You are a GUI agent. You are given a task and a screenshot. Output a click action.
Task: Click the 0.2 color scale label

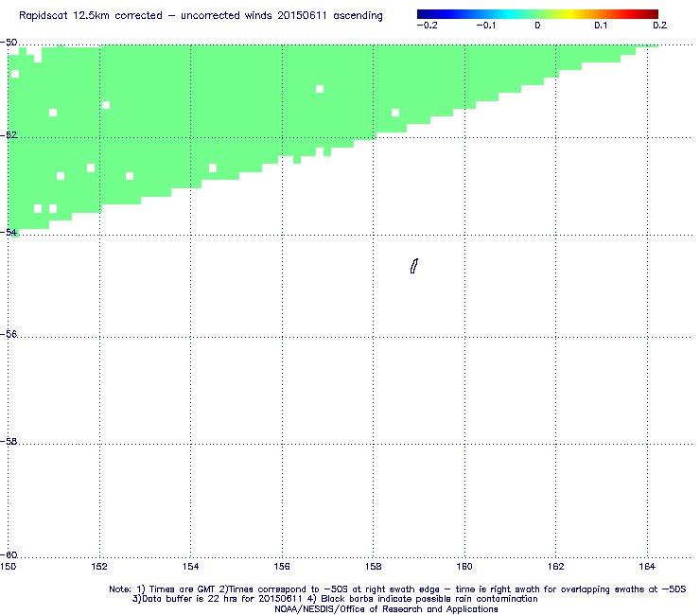click(x=660, y=26)
